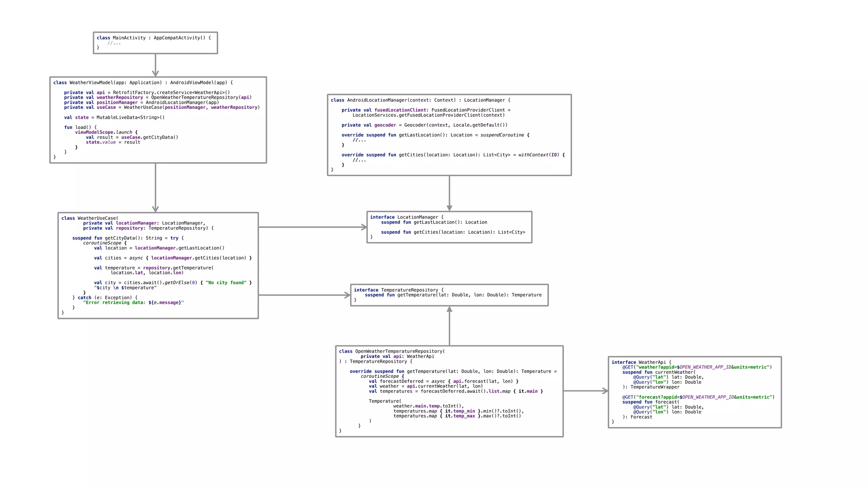Screen dimensions: 868x488
Task: Click arrow from AndroidLocationManager to LocationManager interface
Action: [449, 193]
